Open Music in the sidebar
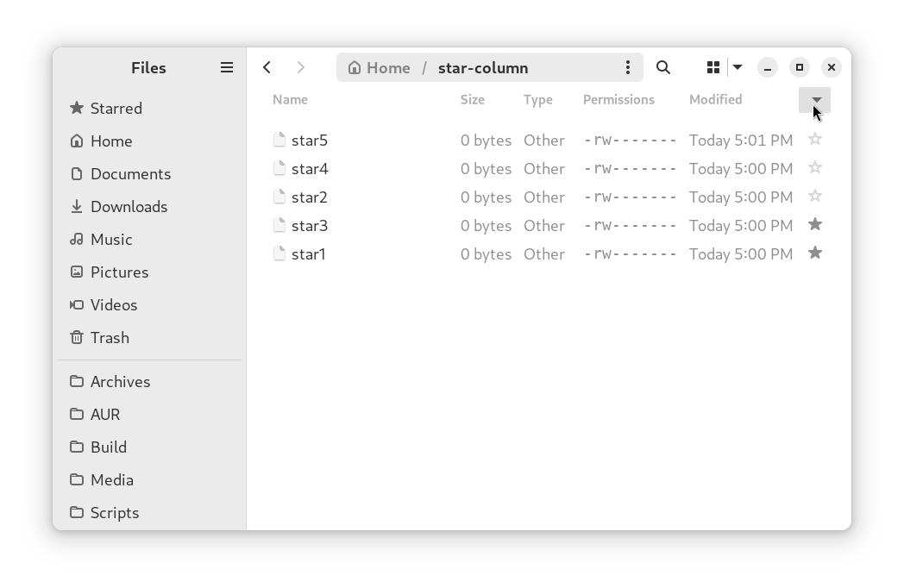The width and height of the screenshot is (904, 588). pyautogui.click(x=149, y=240)
